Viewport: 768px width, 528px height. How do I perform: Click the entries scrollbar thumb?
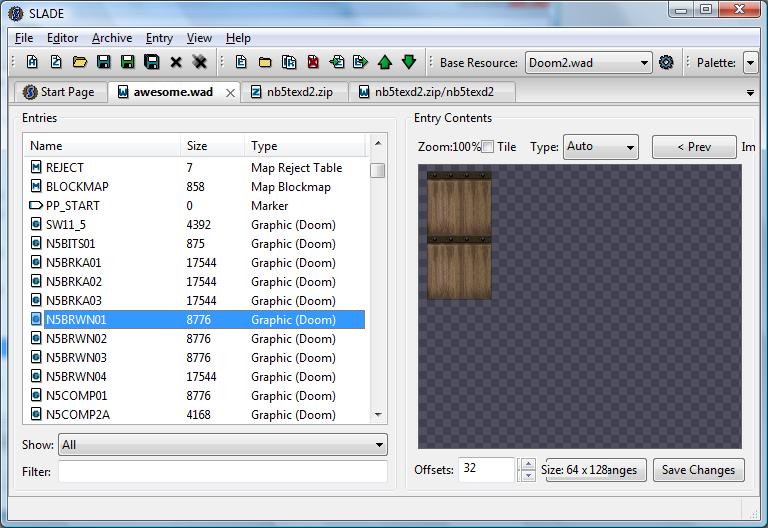378,170
